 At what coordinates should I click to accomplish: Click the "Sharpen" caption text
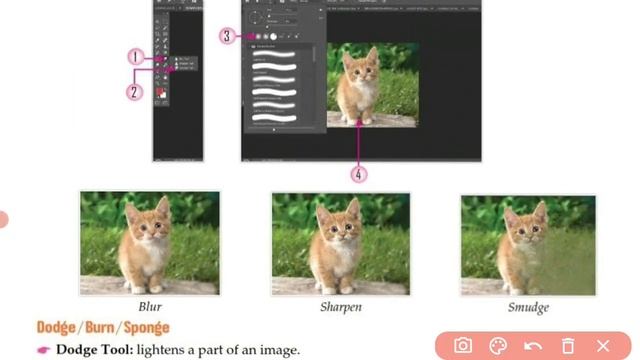pyautogui.click(x=341, y=307)
